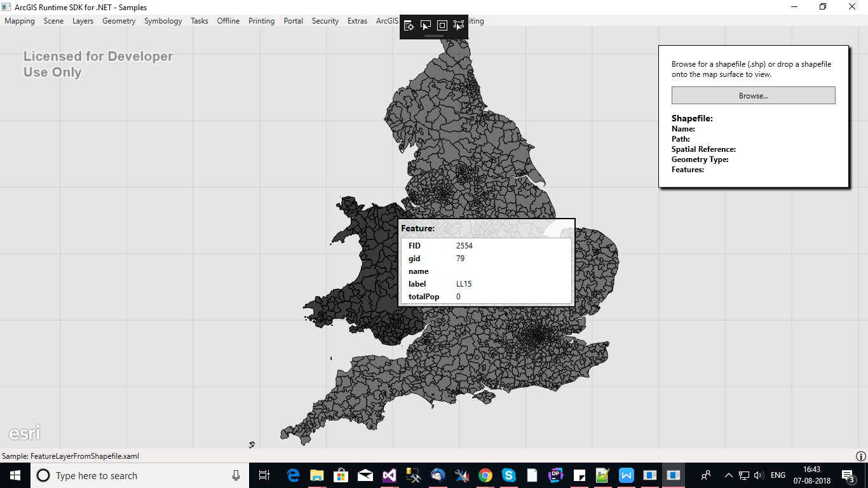Enable element selection in the debug toolbar
The width and height of the screenshot is (868, 488).
[426, 25]
